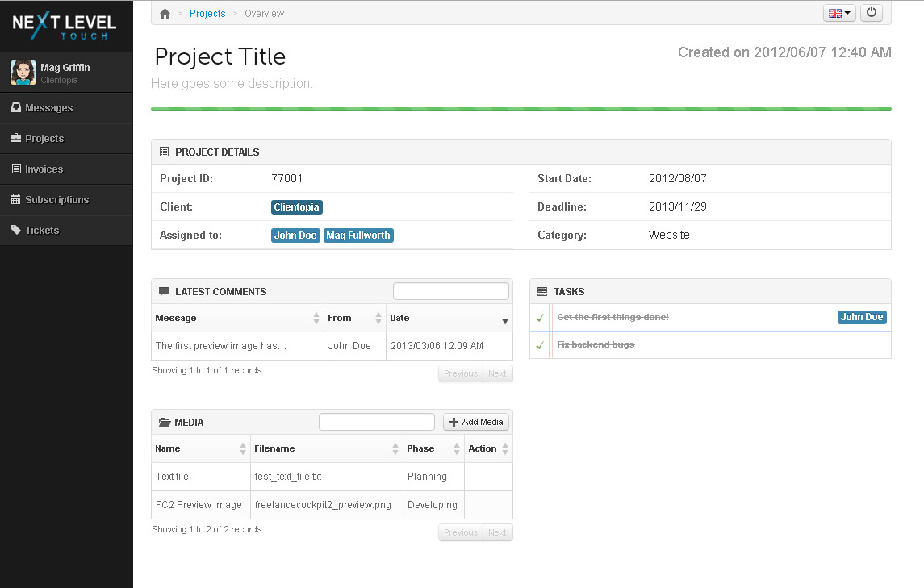Click the Invoices list icon in sidebar
Image resolution: width=924 pixels, height=588 pixels.
[x=16, y=169]
